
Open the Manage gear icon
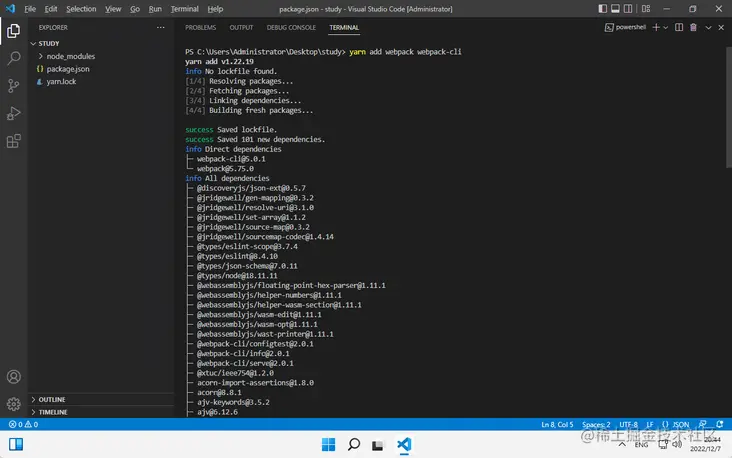point(14,404)
